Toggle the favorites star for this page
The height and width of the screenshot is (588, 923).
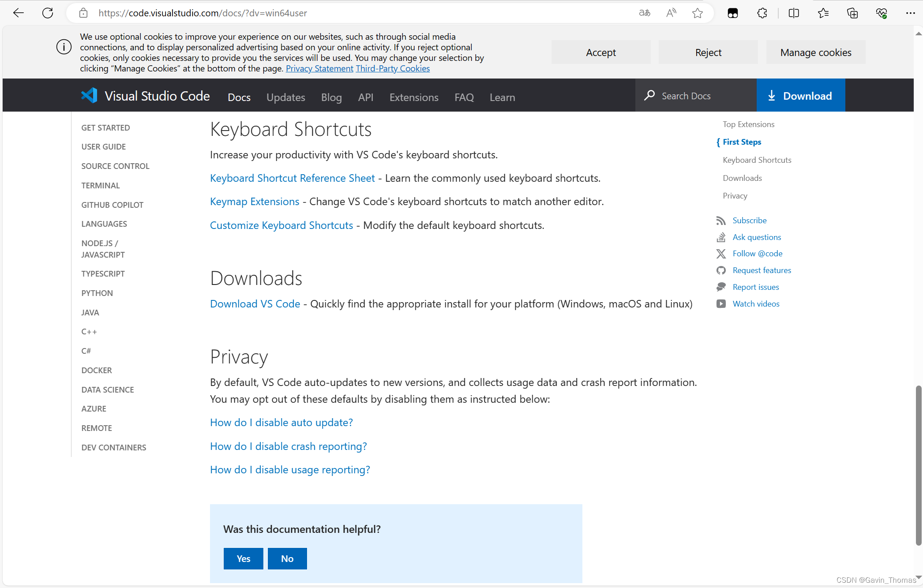tap(697, 13)
